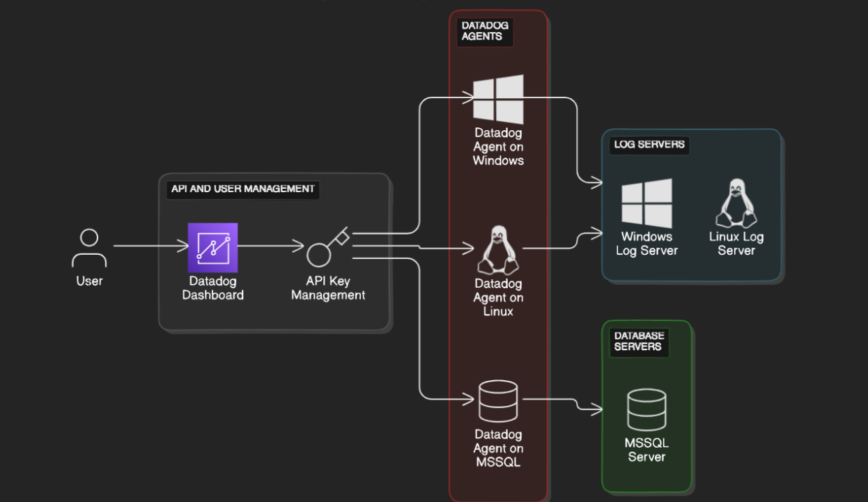Click the Linux penguin Datadog Agent icon
868x502 pixels.
click(498, 249)
